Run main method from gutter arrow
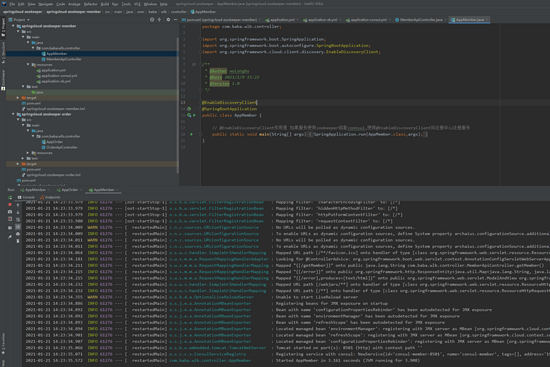The height and width of the screenshot is (367, 550). pos(192,134)
